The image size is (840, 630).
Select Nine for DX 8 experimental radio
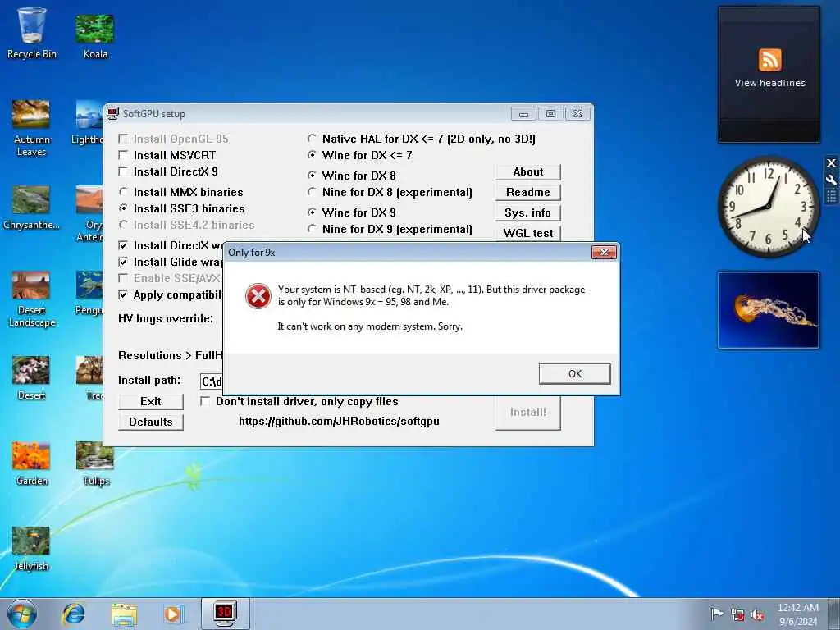(x=312, y=192)
